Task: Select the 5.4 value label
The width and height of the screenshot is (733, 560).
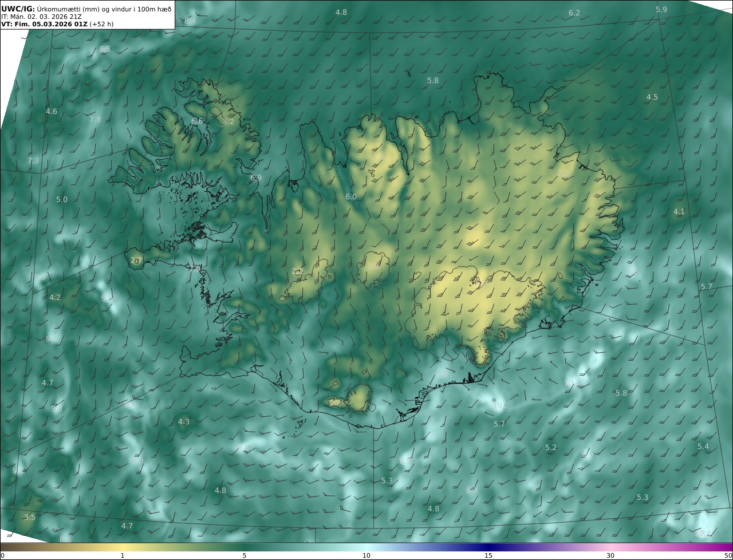Action: [x=703, y=446]
